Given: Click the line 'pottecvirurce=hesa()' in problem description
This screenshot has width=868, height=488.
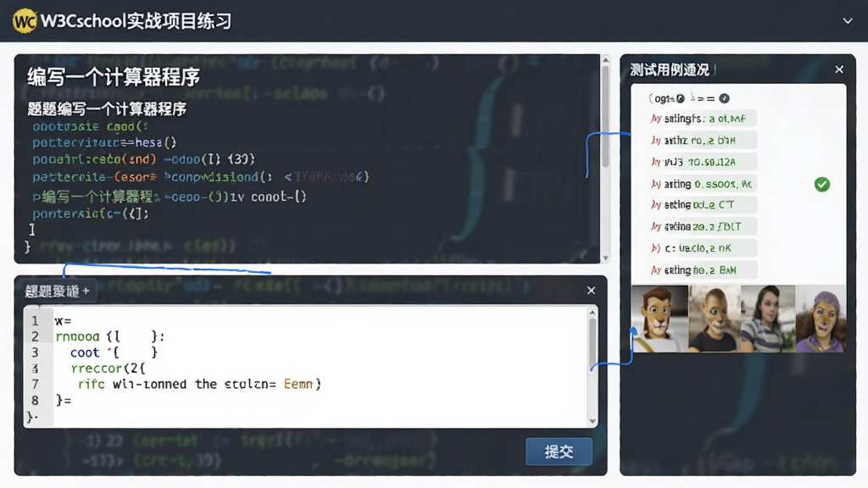Looking at the screenshot, I should [x=104, y=142].
